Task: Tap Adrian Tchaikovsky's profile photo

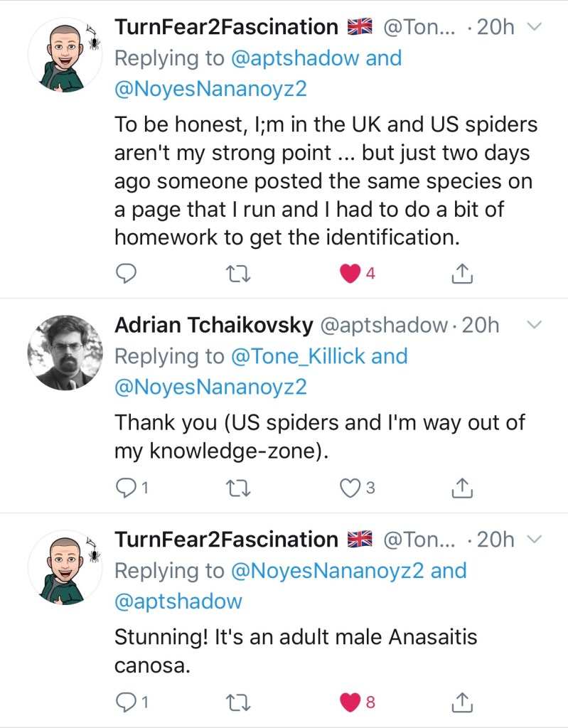Action: (65, 353)
